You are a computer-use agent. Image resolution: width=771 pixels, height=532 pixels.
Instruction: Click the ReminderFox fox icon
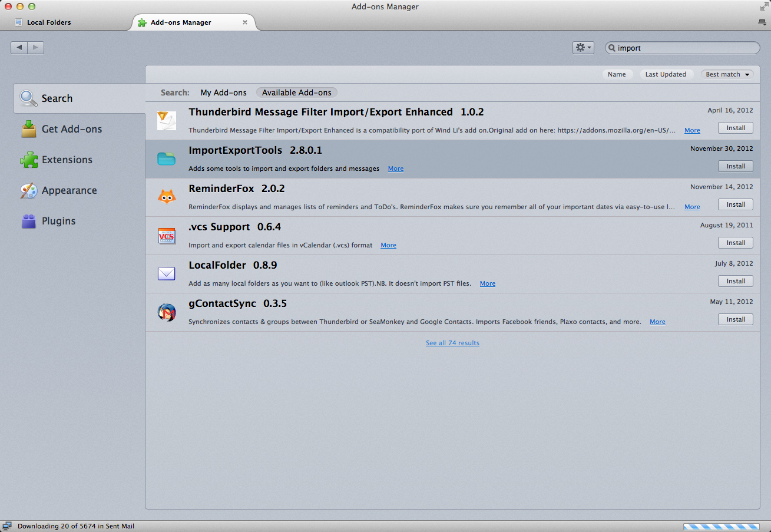coord(167,197)
